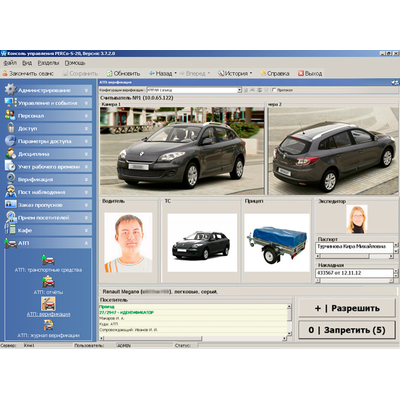Image resolution: width=400 pixels, height=400 pixels.
Task: Click the Прием посетителей icon
Action: click(x=10, y=217)
